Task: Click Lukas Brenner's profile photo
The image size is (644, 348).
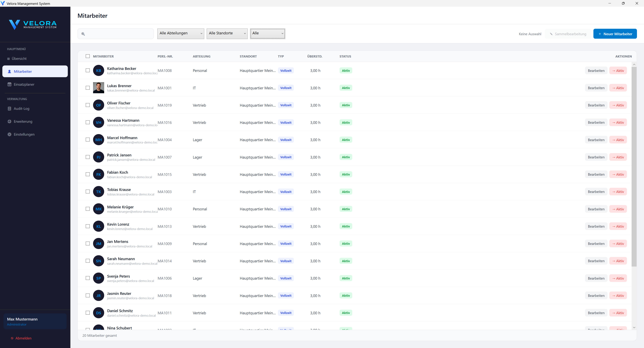Action: pos(98,88)
